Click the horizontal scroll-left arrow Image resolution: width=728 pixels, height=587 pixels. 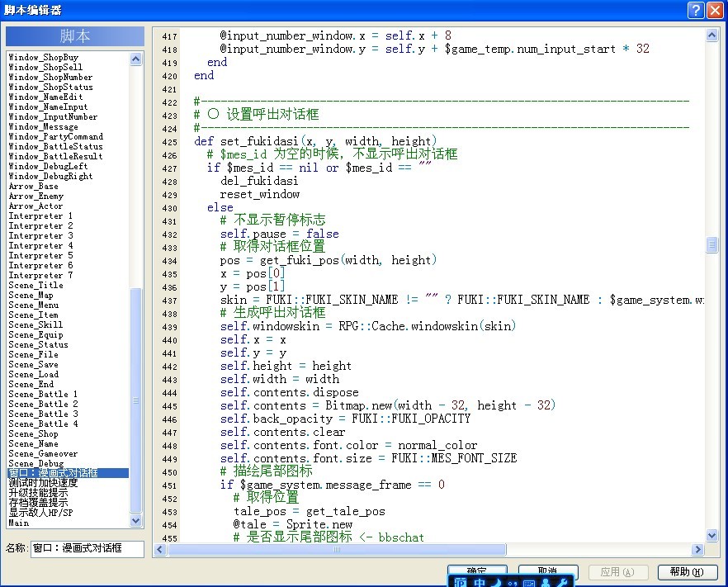tap(160, 549)
